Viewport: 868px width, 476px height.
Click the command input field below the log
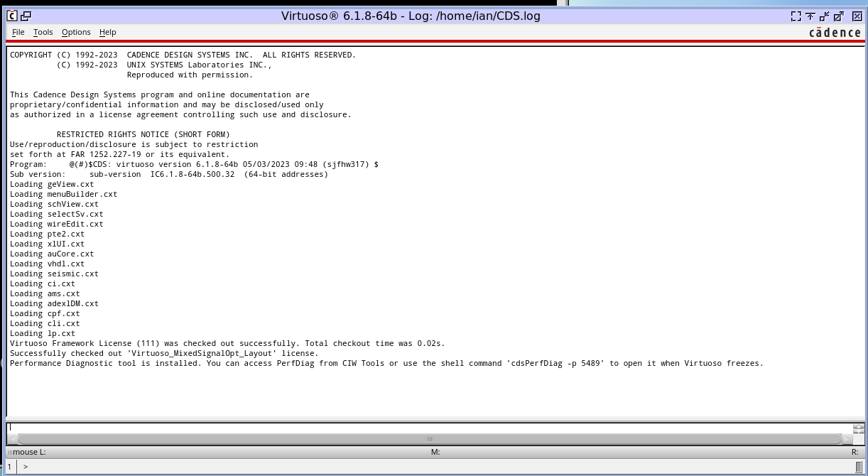[430, 428]
